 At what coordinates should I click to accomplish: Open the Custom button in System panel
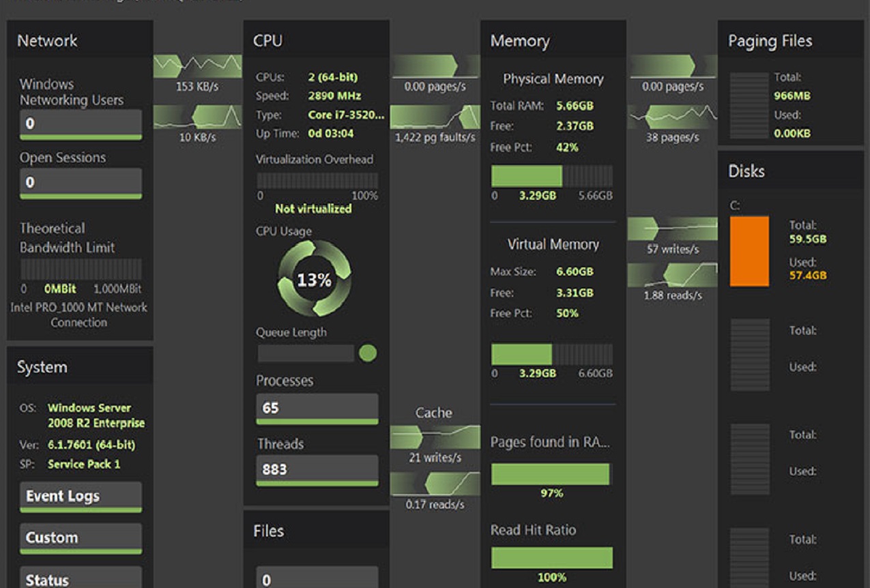point(81,538)
